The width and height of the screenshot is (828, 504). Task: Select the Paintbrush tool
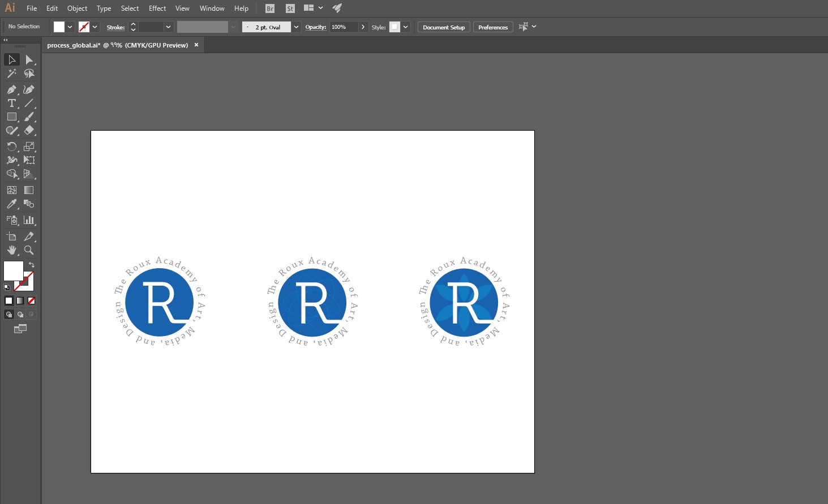(29, 117)
